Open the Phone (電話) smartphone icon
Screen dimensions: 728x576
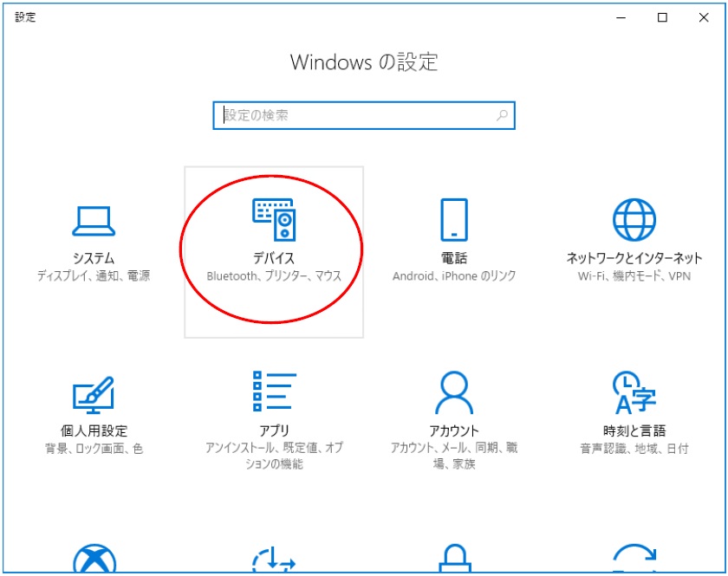tap(453, 219)
